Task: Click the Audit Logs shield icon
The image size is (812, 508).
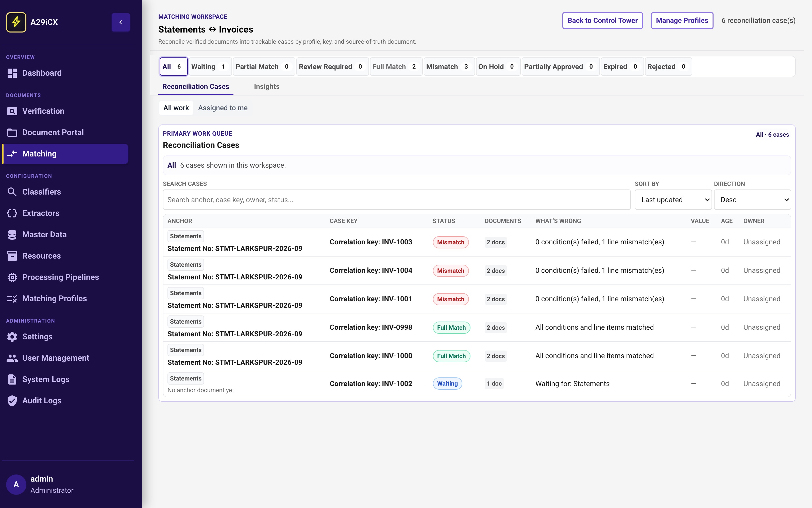Action: [12, 401]
